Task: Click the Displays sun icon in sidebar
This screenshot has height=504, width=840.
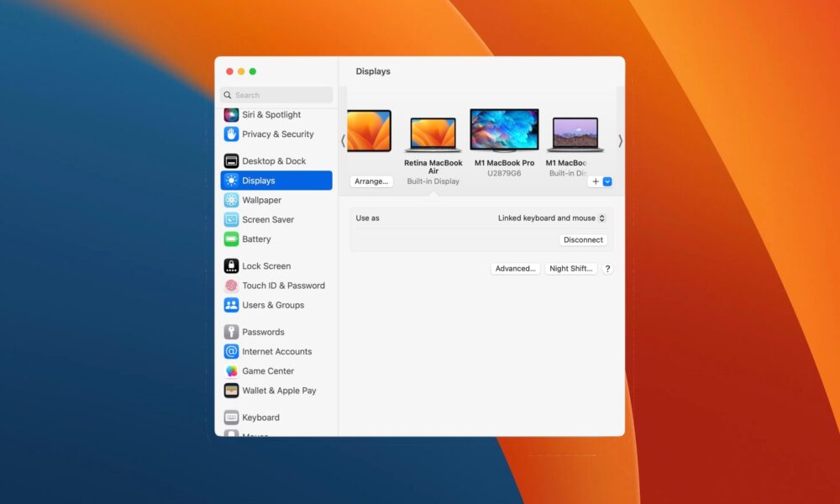Action: [231, 181]
